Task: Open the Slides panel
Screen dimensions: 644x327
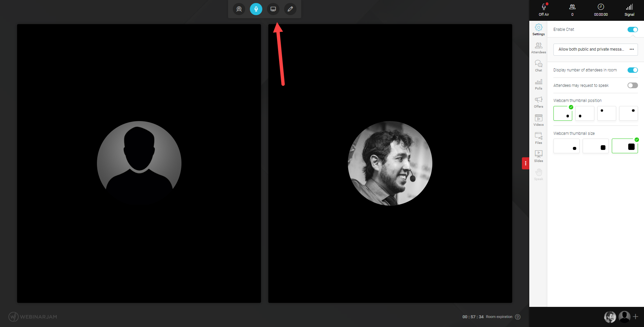Action: pos(538,156)
